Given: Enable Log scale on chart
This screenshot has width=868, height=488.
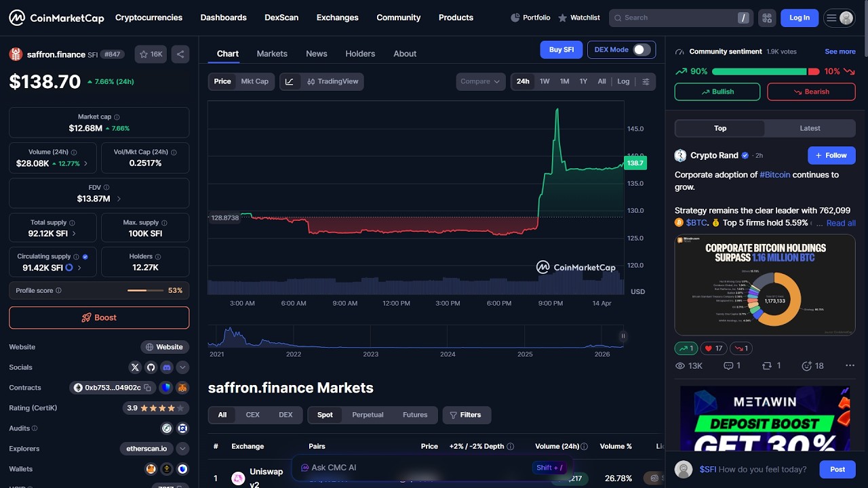Looking at the screenshot, I should (x=623, y=81).
